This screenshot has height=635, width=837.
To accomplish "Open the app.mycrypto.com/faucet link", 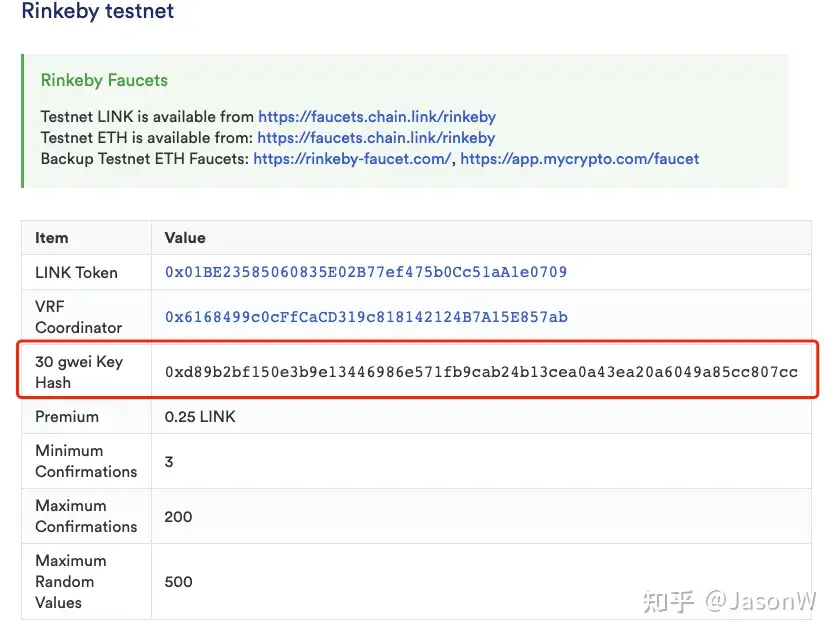I will [580, 159].
